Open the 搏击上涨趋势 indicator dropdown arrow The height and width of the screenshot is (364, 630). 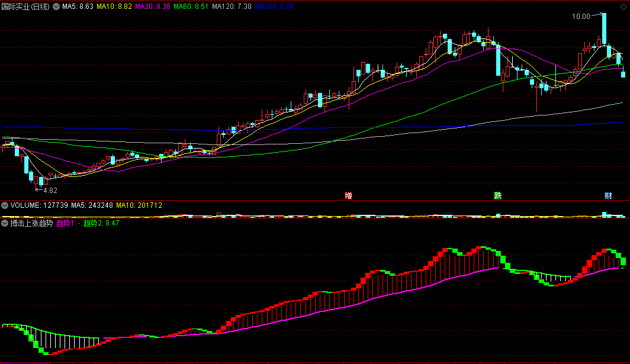pos(5,223)
